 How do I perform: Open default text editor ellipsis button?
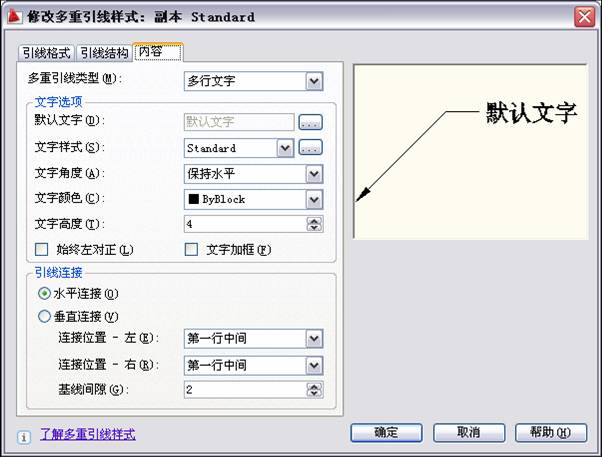pyautogui.click(x=310, y=122)
